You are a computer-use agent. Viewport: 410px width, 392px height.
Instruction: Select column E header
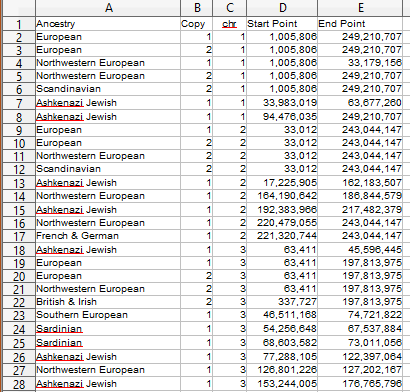point(360,8)
